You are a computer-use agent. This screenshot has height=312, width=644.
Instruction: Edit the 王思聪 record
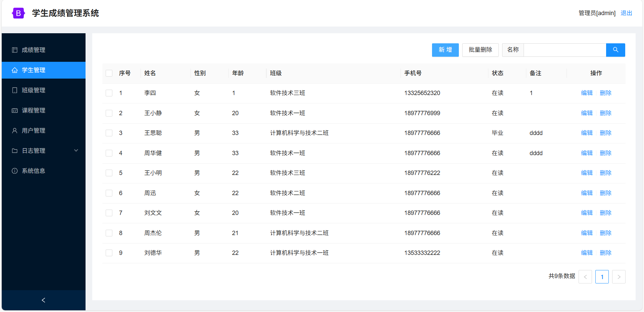click(x=587, y=133)
